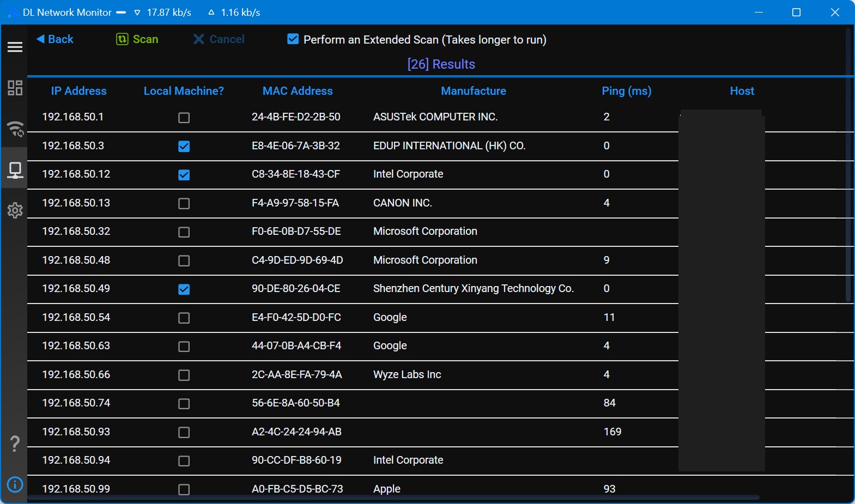
Task: Toggle Local Machine checkbox for 192.168.50.54
Action: tap(184, 318)
